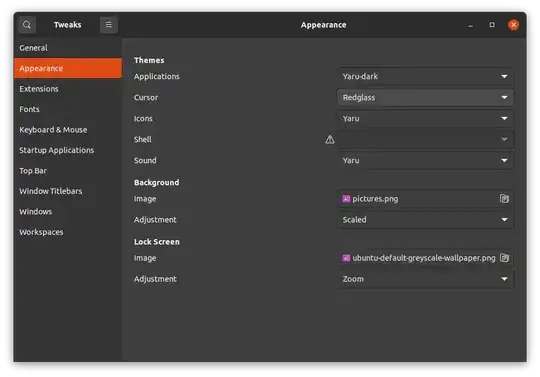Click the Sound label

[145, 160]
